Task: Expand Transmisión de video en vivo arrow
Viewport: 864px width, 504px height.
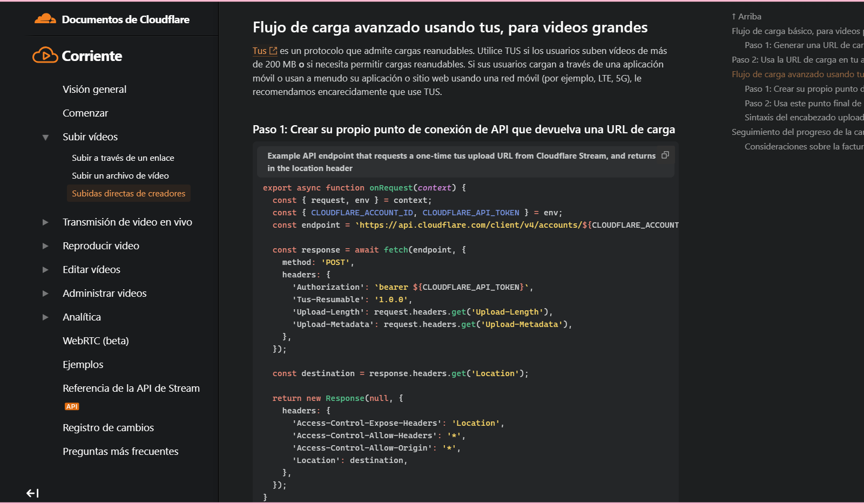Action: coord(46,222)
